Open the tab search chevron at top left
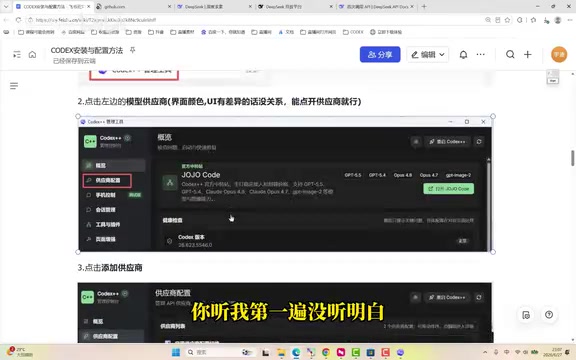 coord(6,6)
